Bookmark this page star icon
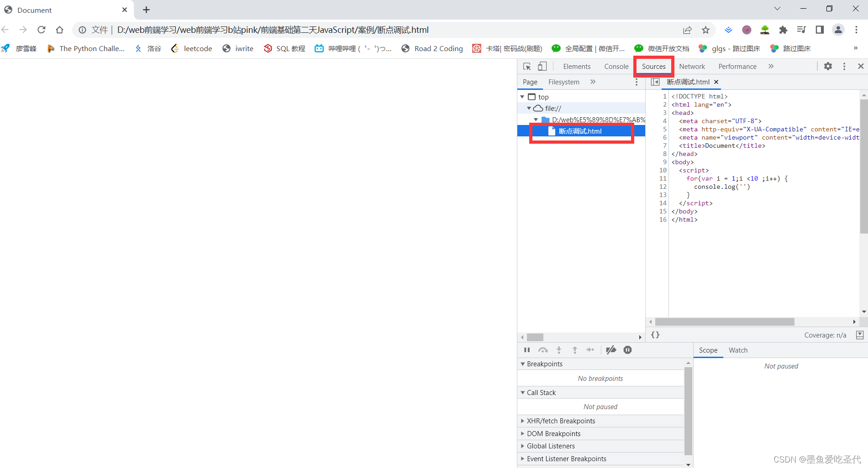Image resolution: width=868 pixels, height=468 pixels. 705,30
